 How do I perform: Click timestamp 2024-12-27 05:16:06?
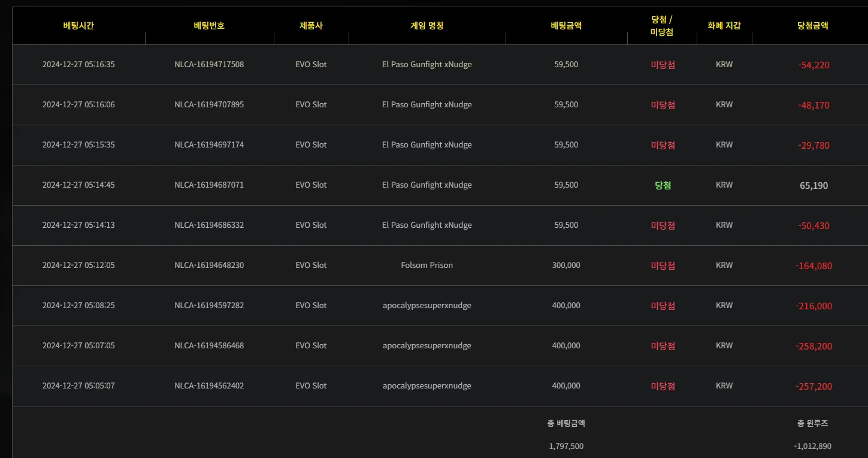78,105
